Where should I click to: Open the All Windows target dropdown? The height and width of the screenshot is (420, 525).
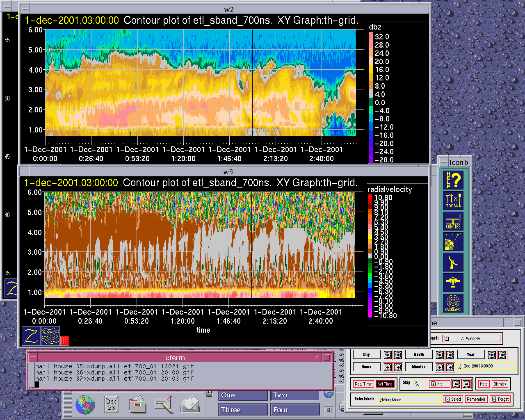point(471,338)
